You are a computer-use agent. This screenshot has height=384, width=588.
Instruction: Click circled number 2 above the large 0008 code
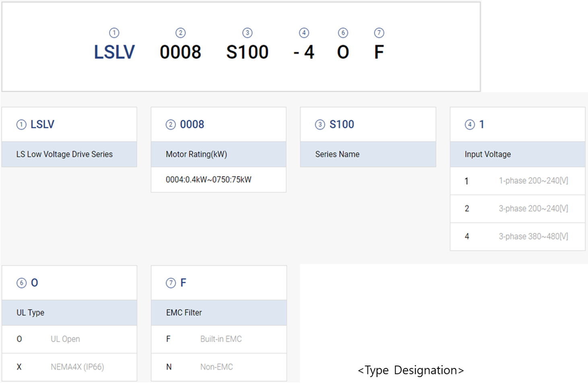[x=180, y=33]
